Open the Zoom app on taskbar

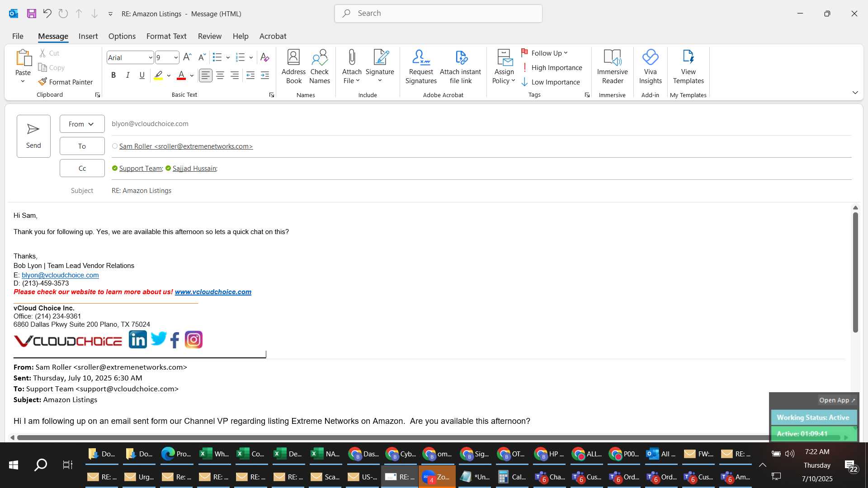[x=436, y=477]
